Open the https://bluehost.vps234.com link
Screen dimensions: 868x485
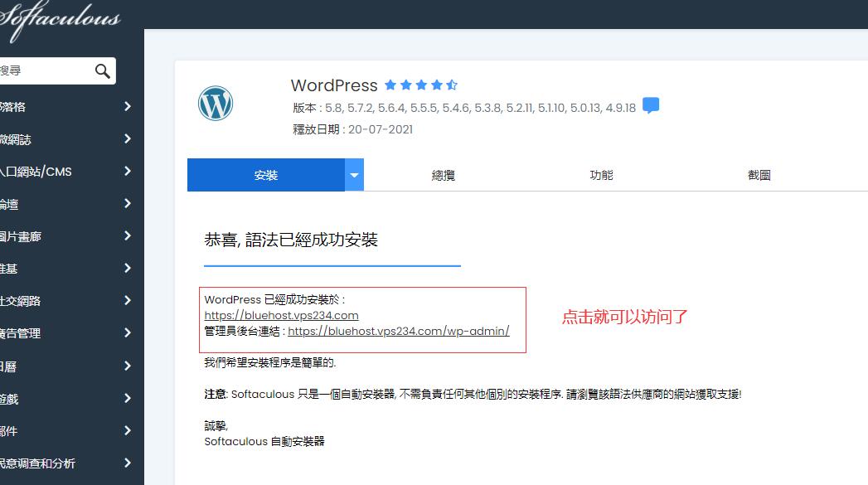pyautogui.click(x=281, y=315)
